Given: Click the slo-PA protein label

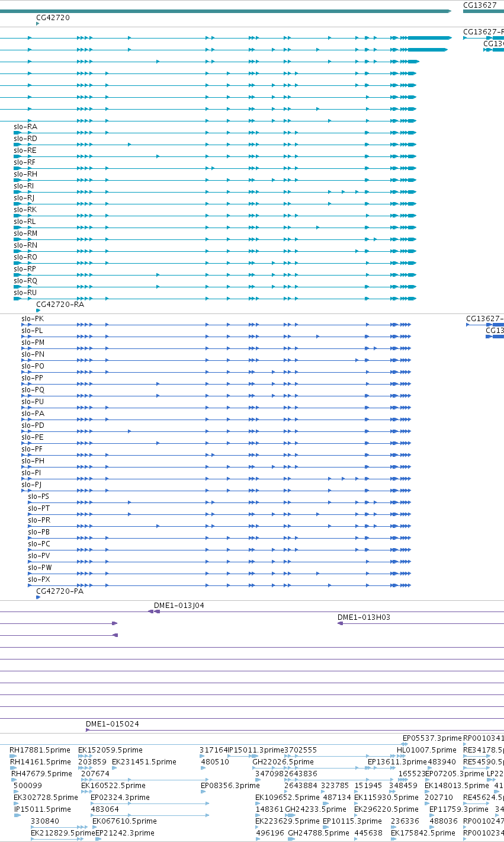Looking at the screenshot, I should coord(33,414).
